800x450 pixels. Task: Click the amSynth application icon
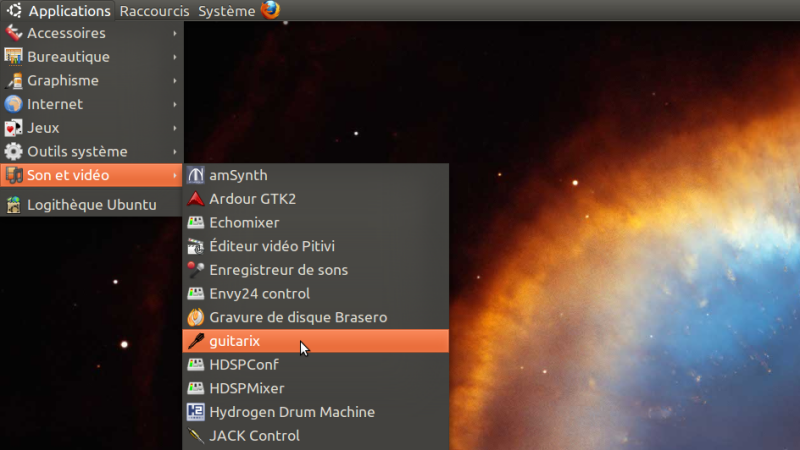pos(195,175)
